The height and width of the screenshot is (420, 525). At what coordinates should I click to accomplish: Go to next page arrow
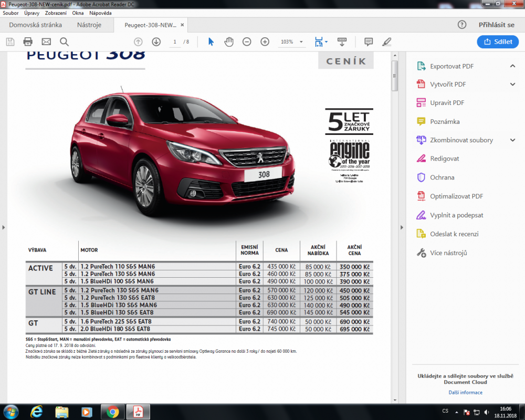tap(156, 42)
